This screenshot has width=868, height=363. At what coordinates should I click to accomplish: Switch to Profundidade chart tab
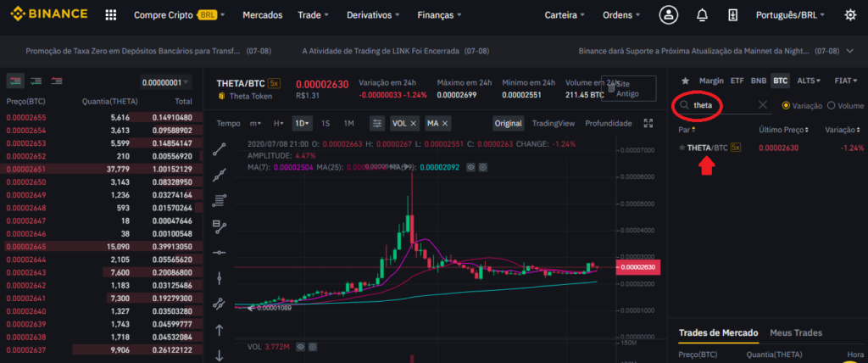(609, 123)
